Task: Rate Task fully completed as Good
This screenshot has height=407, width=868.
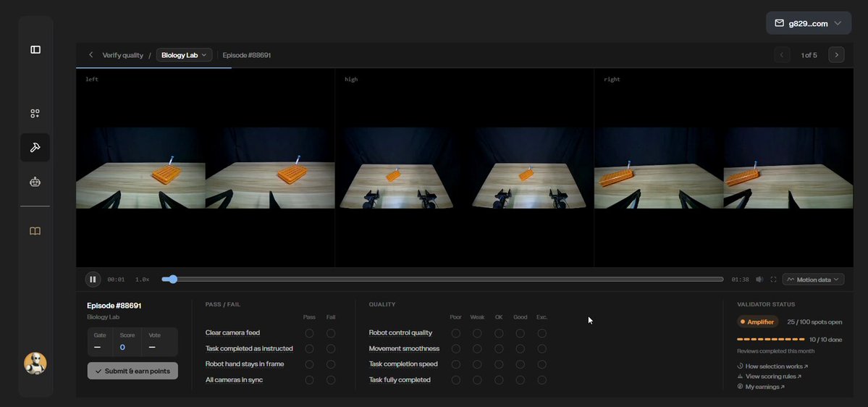Action: [521, 380]
